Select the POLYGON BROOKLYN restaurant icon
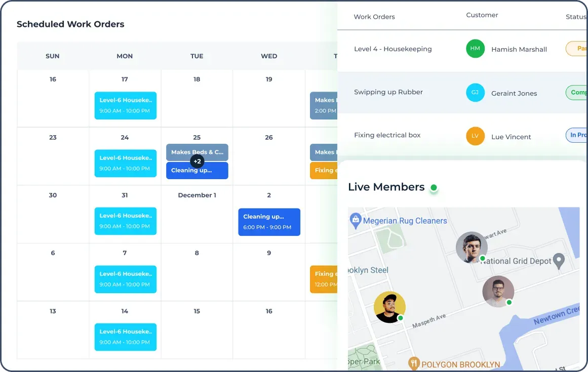 (413, 363)
